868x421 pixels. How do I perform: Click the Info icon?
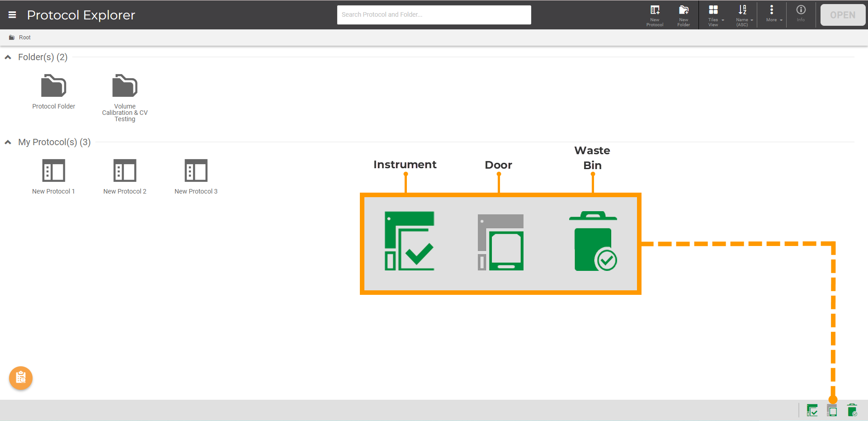click(x=801, y=14)
